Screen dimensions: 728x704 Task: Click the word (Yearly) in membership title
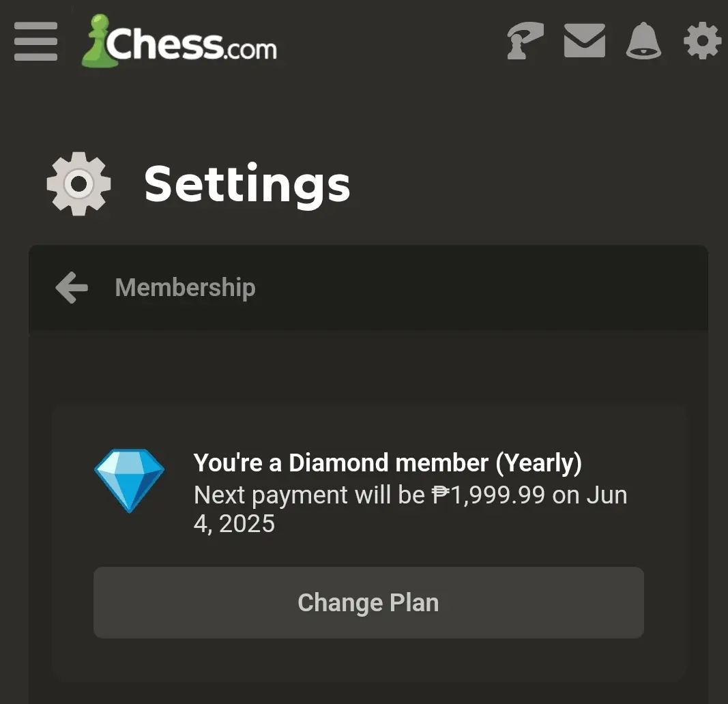point(539,463)
